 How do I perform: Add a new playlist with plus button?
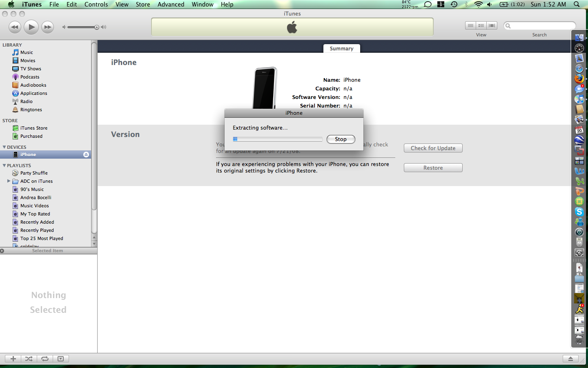13,359
